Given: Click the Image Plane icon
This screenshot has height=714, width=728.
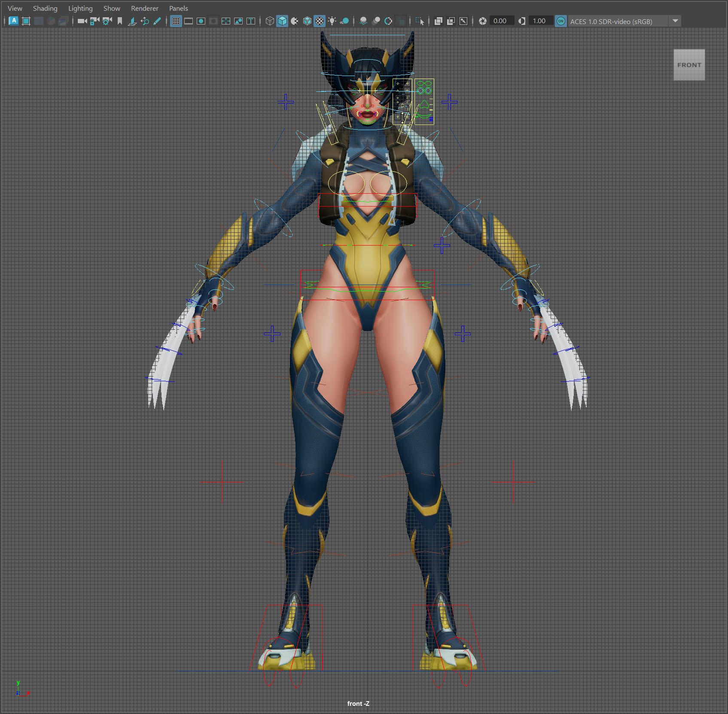Looking at the screenshot, I should 132,21.
